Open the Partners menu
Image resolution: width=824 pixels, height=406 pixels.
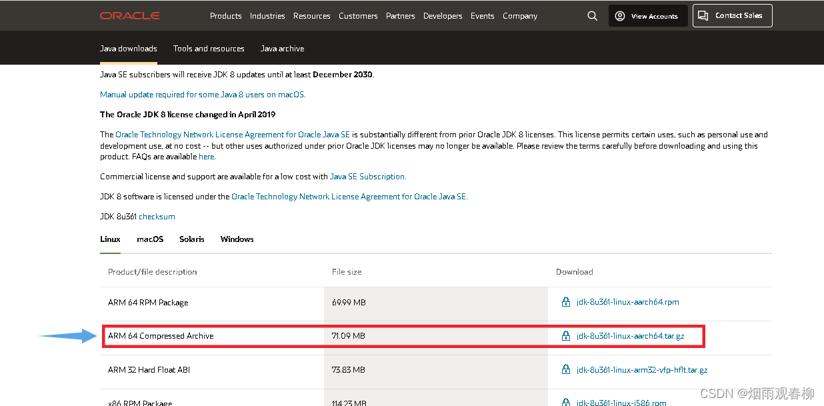[400, 16]
